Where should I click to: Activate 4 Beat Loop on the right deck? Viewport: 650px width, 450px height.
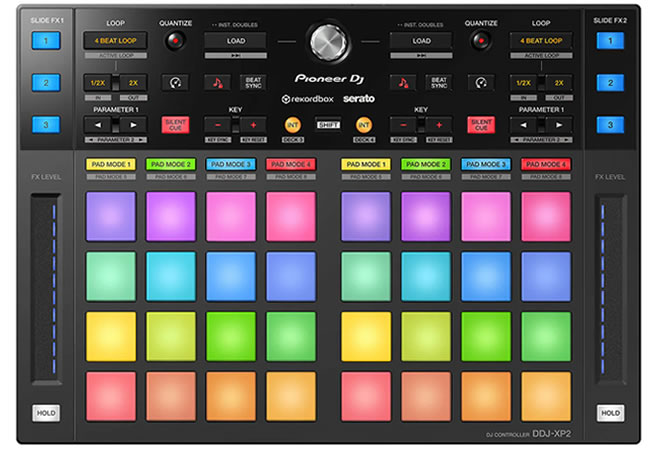point(541,41)
